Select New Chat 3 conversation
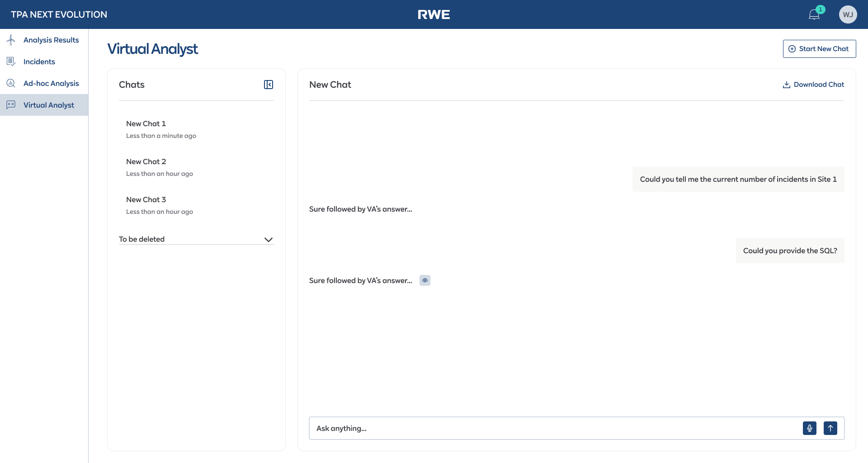 pyautogui.click(x=146, y=199)
